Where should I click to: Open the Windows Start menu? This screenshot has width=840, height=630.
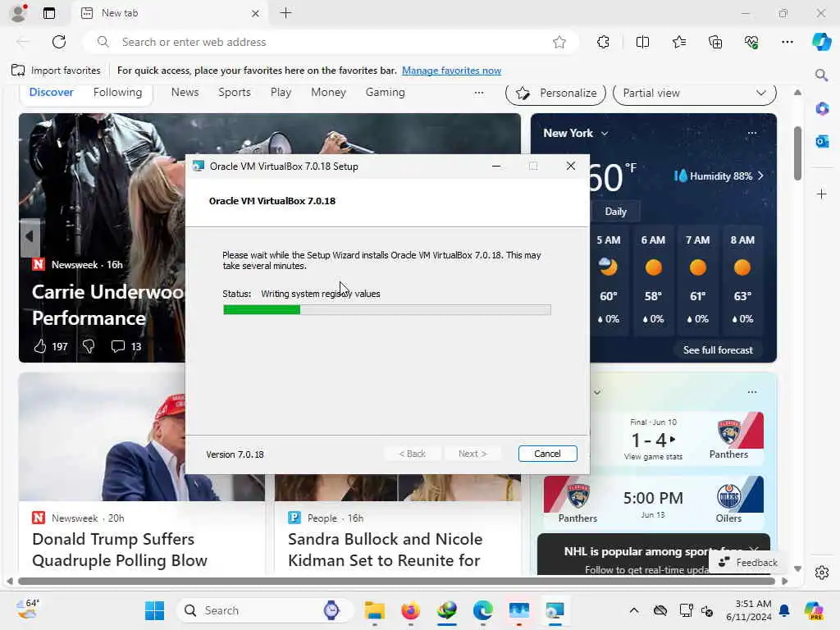click(x=155, y=610)
